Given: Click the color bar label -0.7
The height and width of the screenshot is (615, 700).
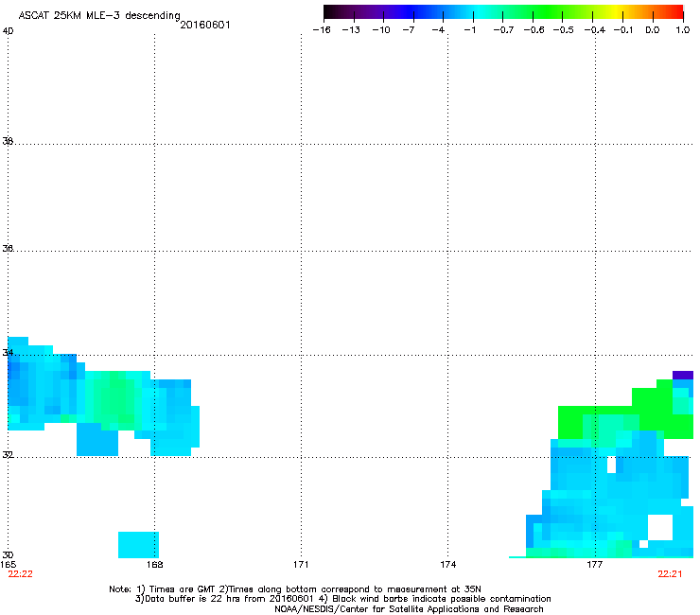Looking at the screenshot, I should 503,30.
